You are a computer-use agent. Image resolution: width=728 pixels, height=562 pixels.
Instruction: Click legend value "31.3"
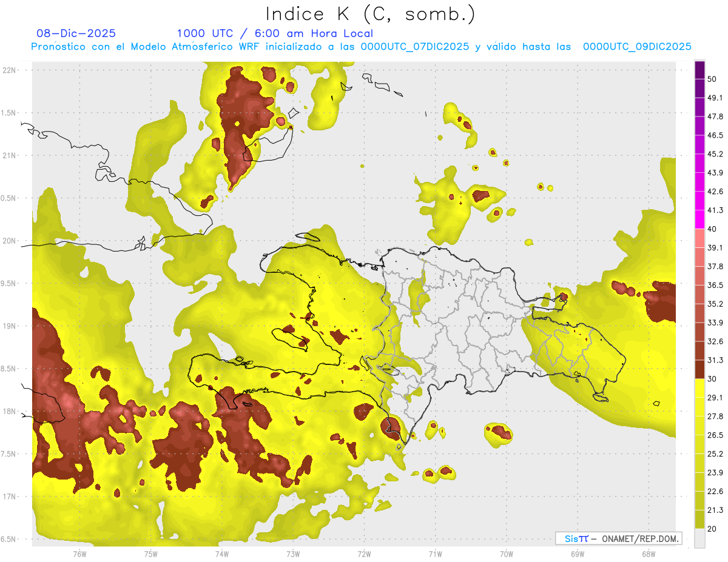tap(715, 360)
